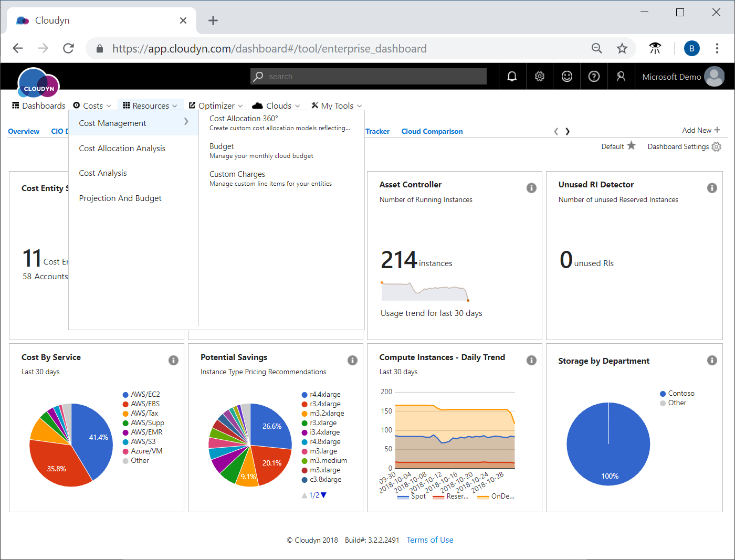Open Budget monthly cloud budget option

261,151
